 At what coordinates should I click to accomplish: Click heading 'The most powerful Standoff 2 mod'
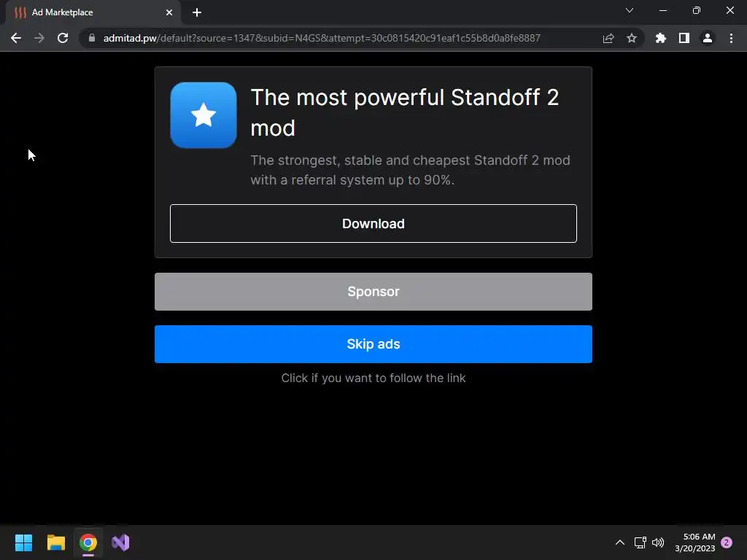click(x=404, y=112)
